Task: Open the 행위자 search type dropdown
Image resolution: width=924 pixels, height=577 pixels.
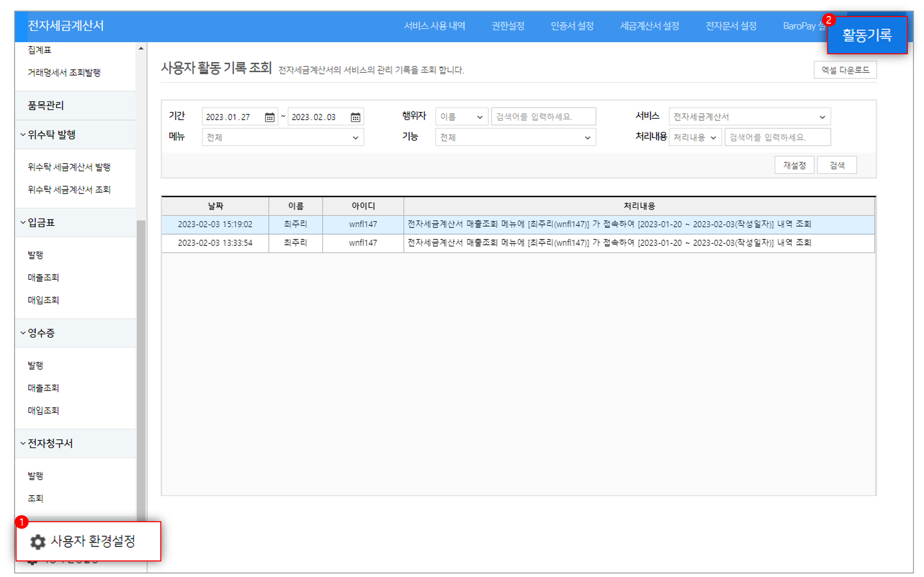Action: click(x=461, y=116)
